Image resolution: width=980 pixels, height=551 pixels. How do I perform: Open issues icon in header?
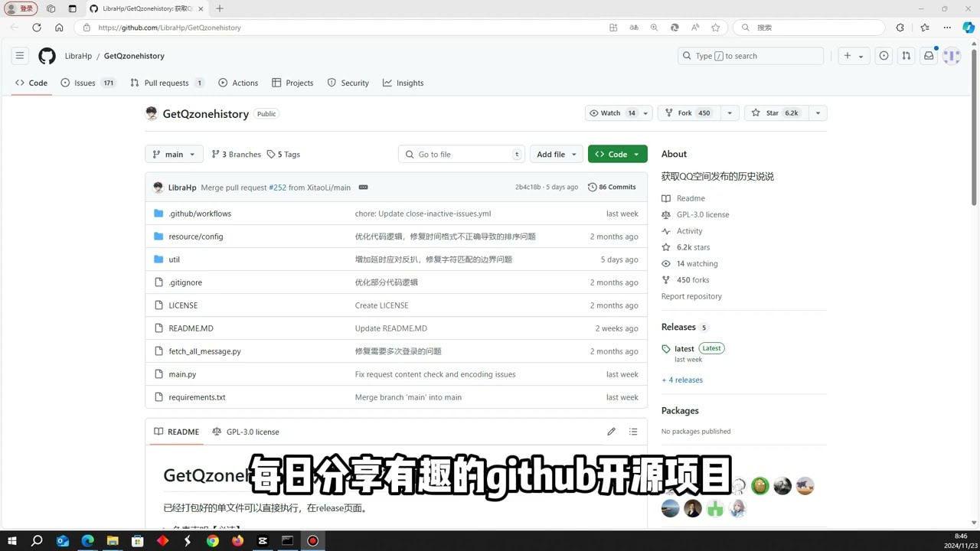(x=884, y=56)
